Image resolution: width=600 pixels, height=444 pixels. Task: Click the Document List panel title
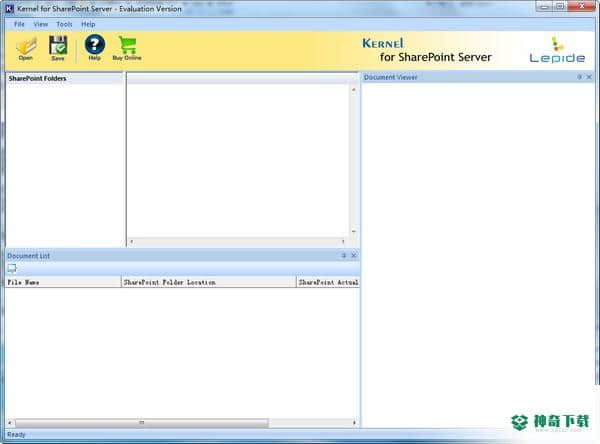[x=29, y=256]
